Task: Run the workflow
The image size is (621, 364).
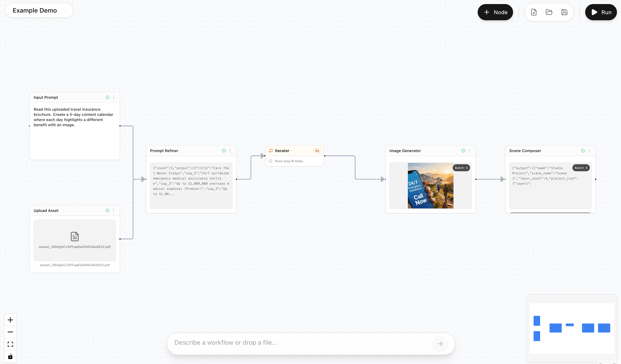Action: click(600, 12)
